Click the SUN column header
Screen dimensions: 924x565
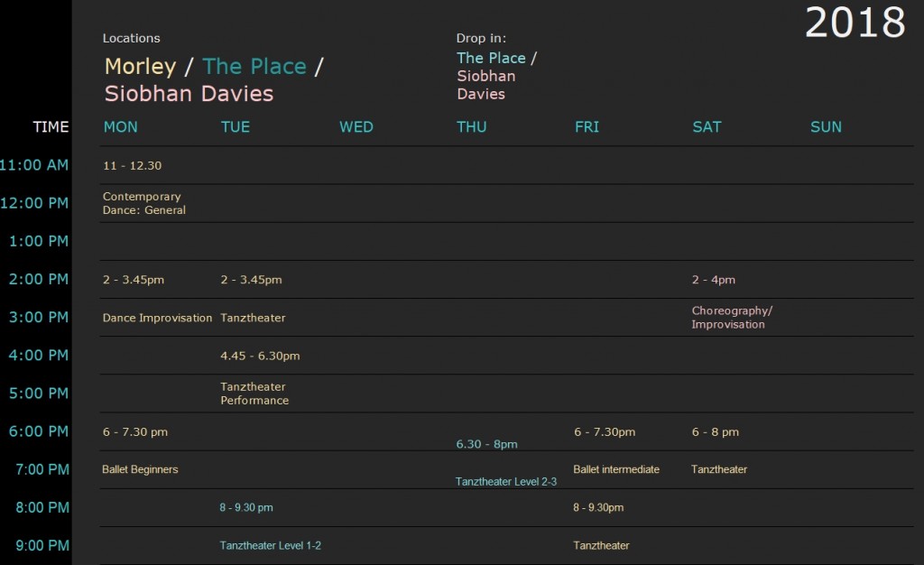826,126
